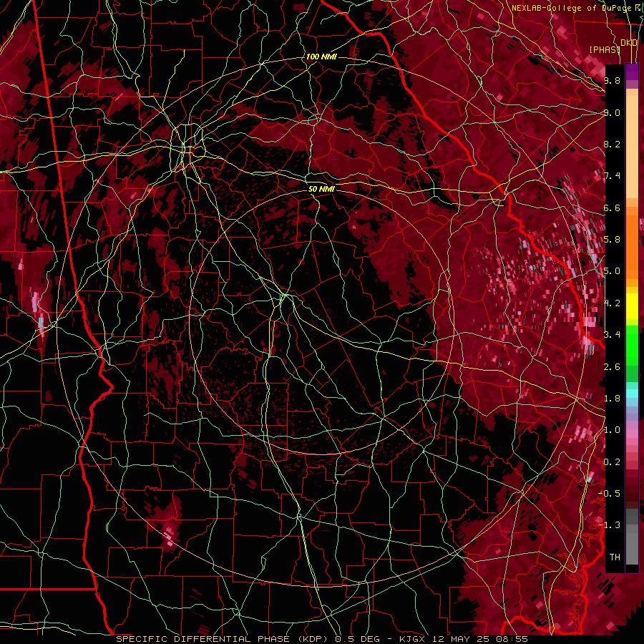Click the DKD label above the color scale
The image size is (644, 644).
coord(629,43)
